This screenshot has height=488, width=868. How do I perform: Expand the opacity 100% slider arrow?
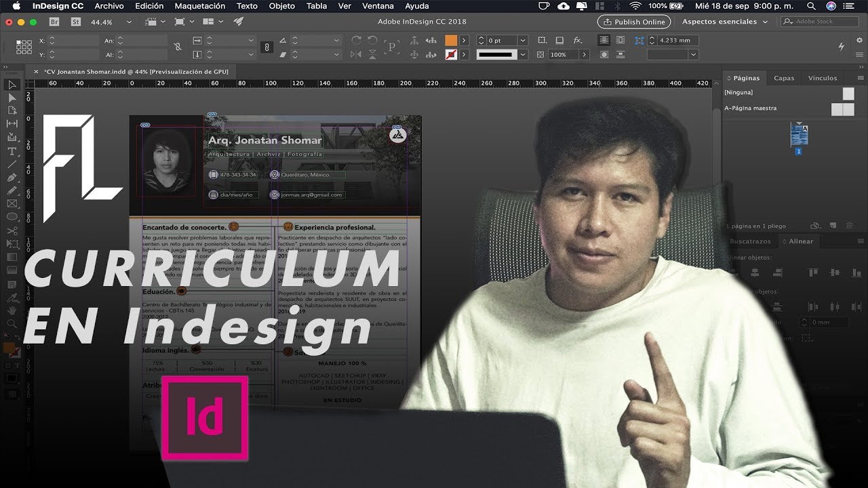coord(583,54)
